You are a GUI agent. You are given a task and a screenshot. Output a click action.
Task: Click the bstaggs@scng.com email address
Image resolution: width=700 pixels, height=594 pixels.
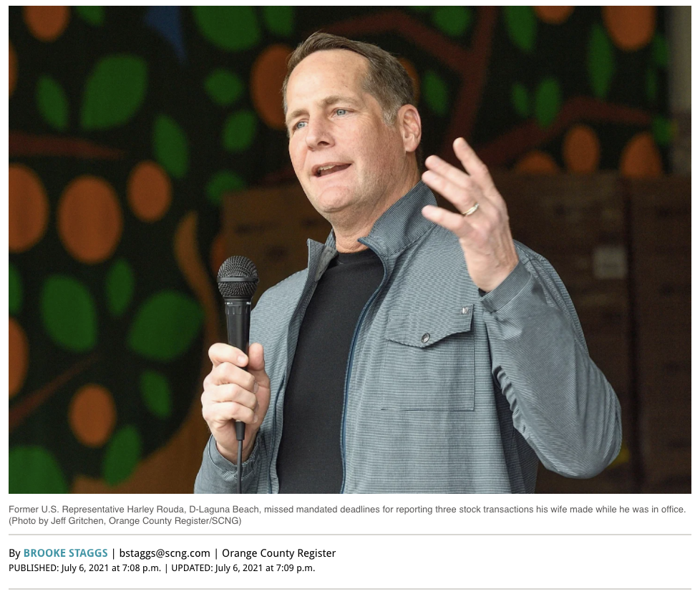165,553
